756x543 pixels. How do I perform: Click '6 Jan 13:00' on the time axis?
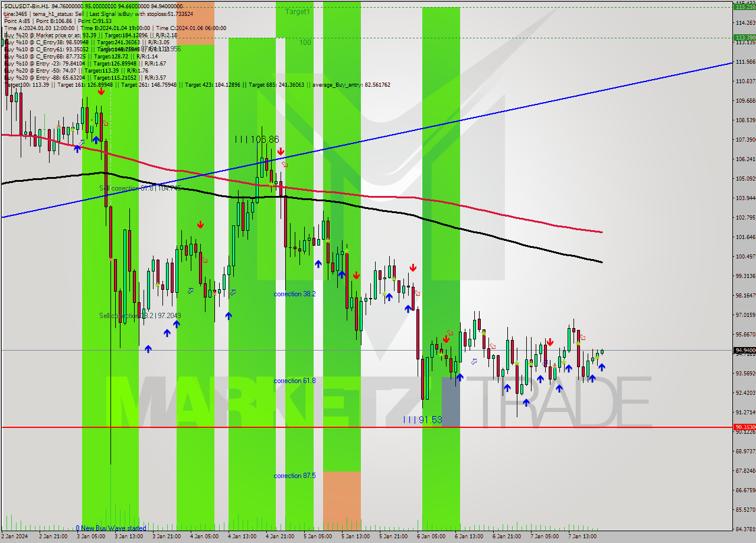(468, 537)
